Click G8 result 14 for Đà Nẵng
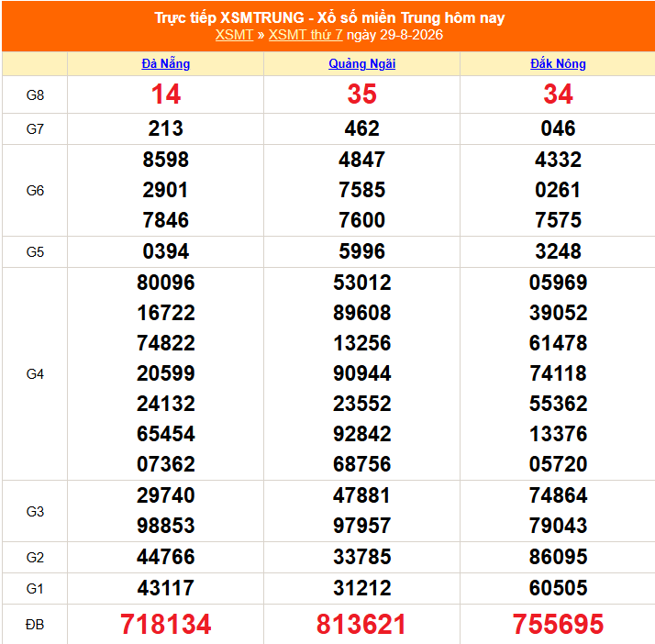This screenshot has height=644, width=655. coord(166,94)
